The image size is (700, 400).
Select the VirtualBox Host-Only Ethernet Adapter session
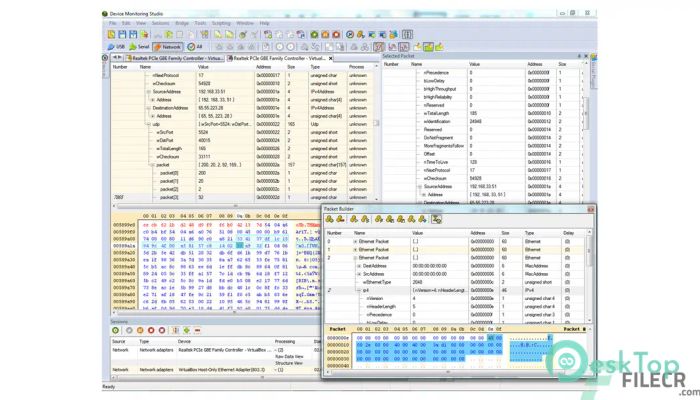click(216, 370)
